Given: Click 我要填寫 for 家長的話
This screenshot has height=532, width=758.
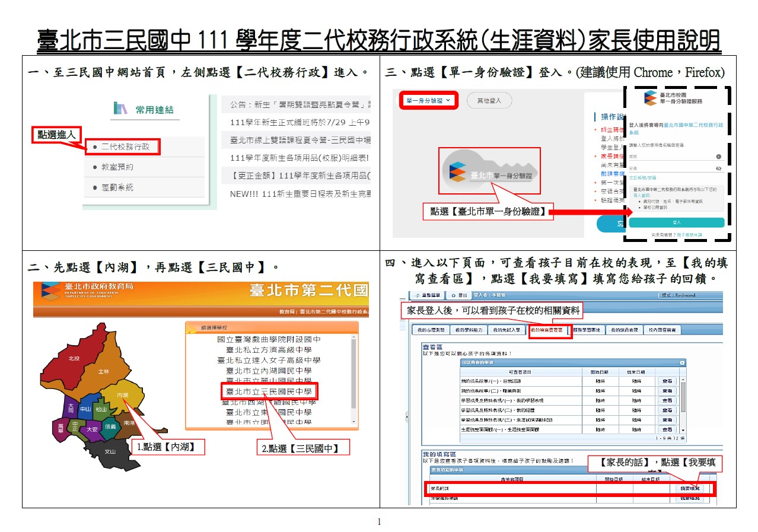Looking at the screenshot, I should pyautogui.click(x=689, y=489).
